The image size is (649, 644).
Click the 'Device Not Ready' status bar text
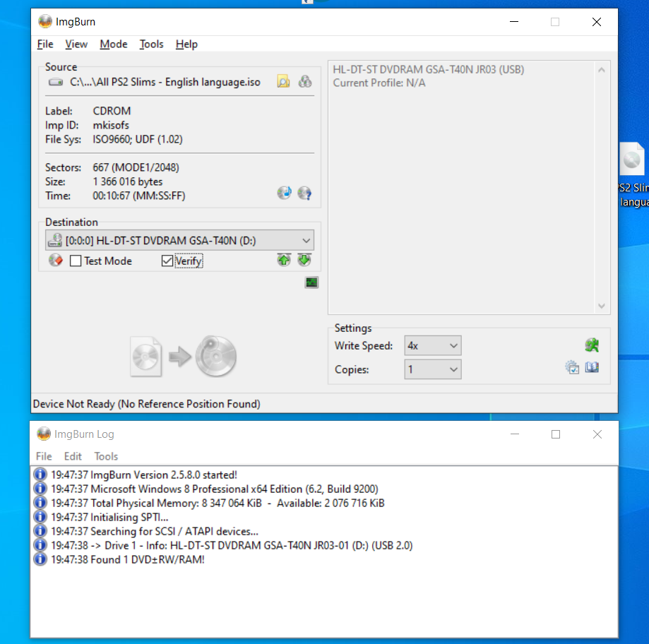[x=146, y=403]
